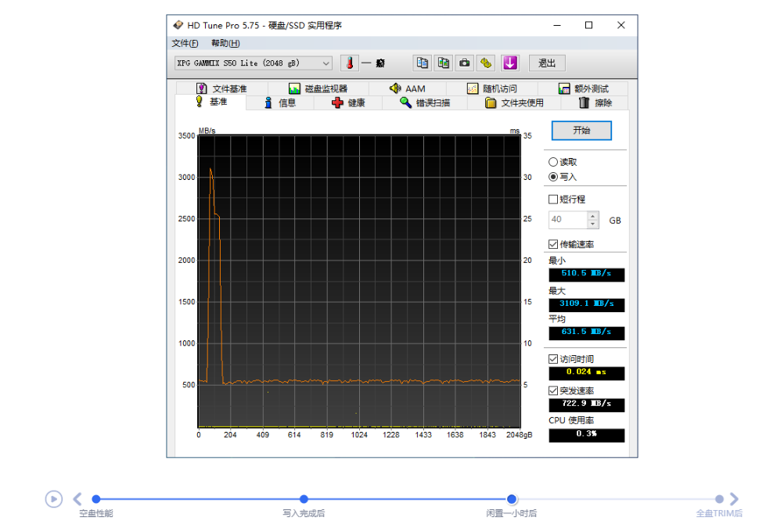Select the 基准 benchmark tab

[x=211, y=102]
